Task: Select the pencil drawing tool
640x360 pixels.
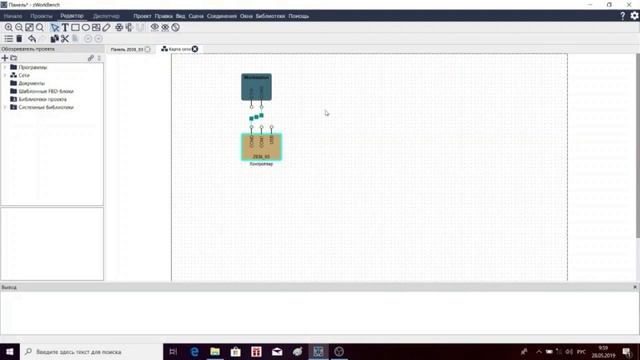Action: pyautogui.click(x=106, y=27)
